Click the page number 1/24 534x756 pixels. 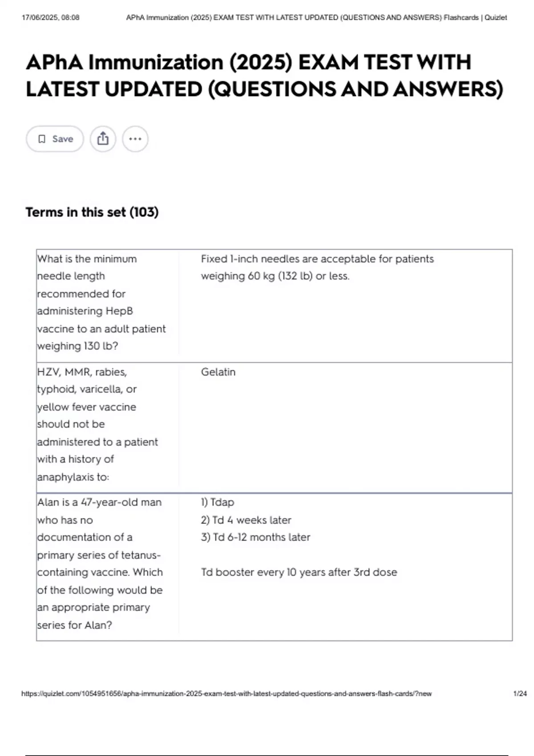point(520,693)
